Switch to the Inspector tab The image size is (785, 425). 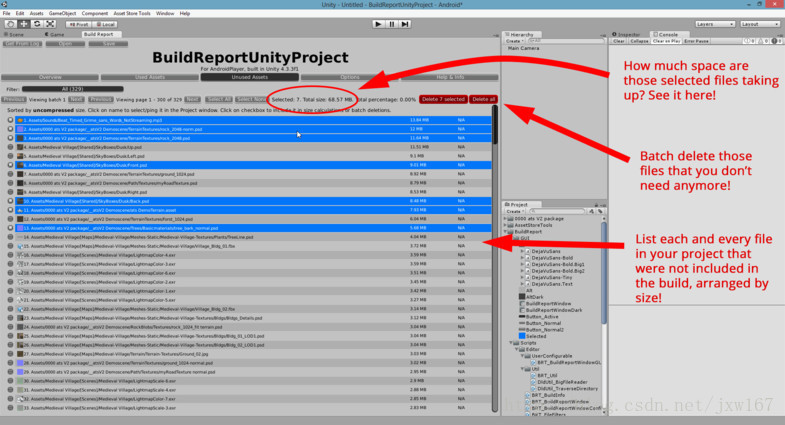coord(627,35)
